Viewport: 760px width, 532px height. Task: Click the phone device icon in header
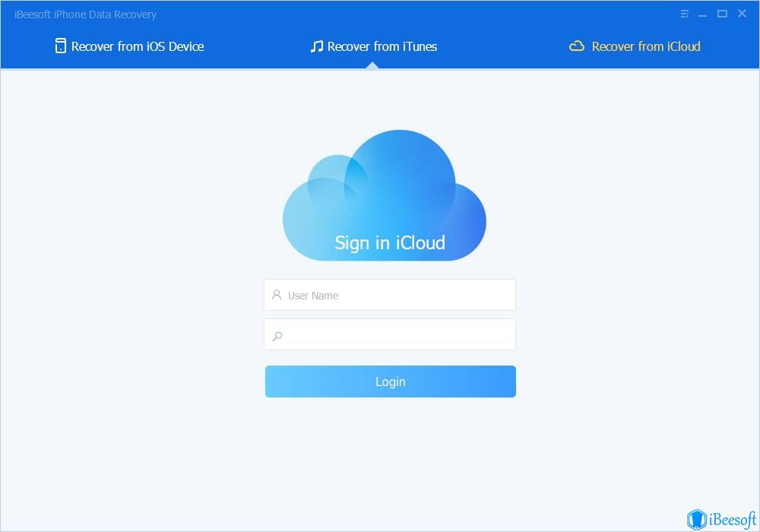[61, 46]
